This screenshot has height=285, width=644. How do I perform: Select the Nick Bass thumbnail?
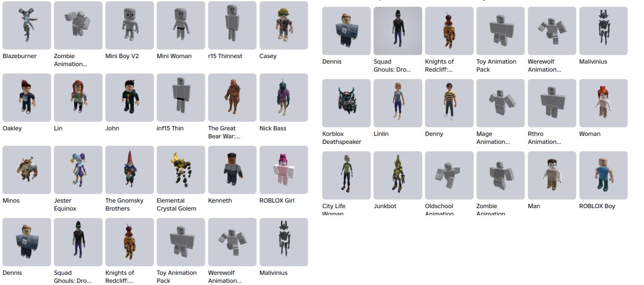tap(284, 97)
